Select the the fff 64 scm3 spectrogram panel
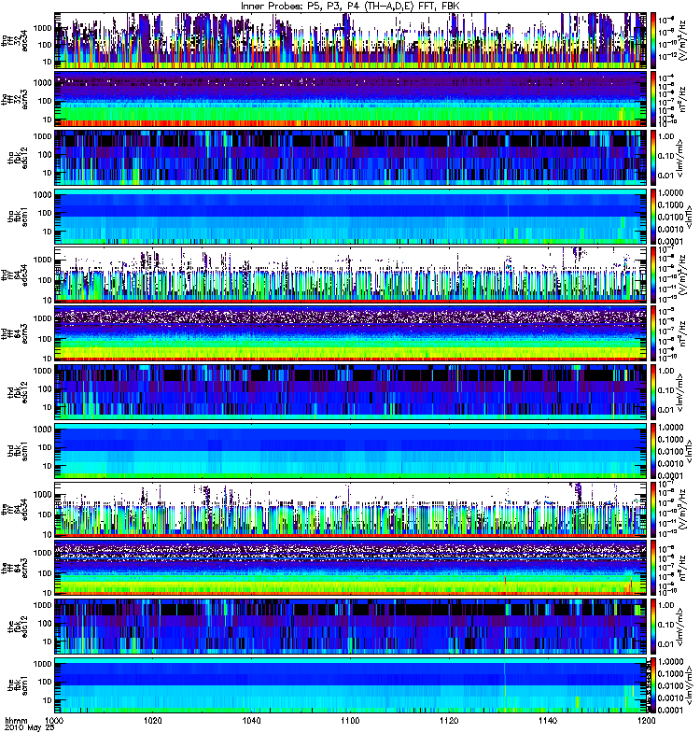 351,568
